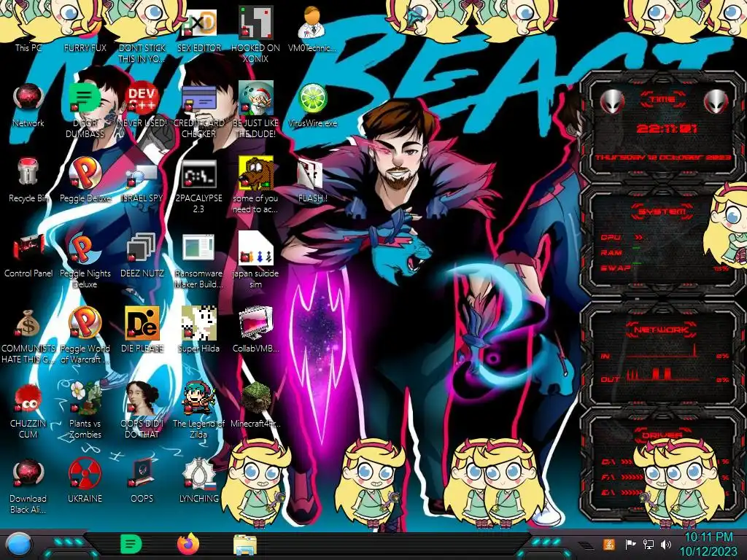Screen dimensions: 747x560
Task: Select the OOPS DID I DO THAT portrait icon
Action: tap(142, 411)
